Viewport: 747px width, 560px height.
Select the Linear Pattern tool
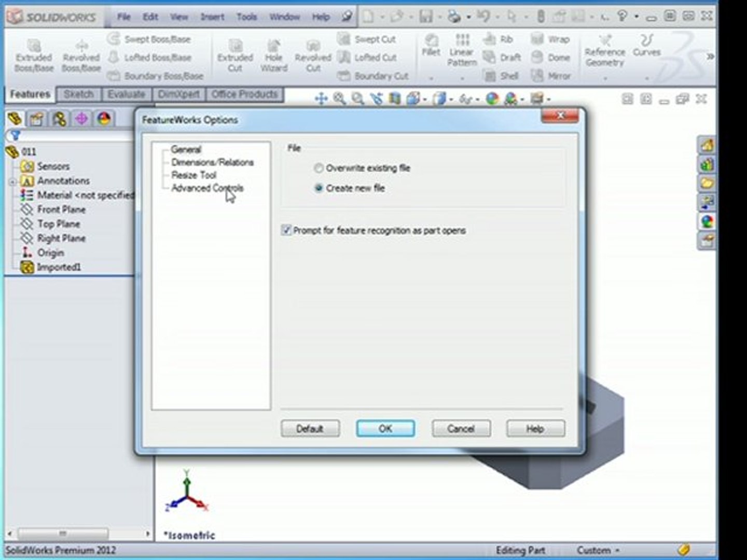point(462,50)
